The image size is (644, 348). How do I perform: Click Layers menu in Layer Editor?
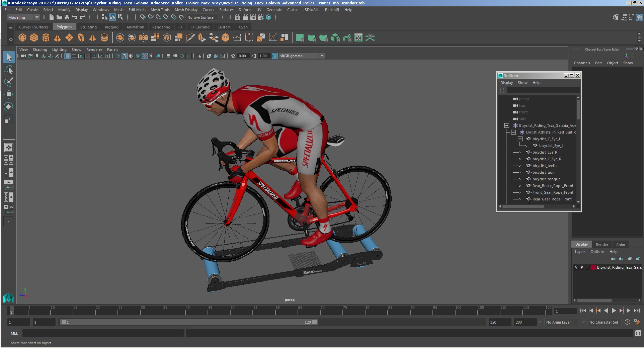point(580,252)
